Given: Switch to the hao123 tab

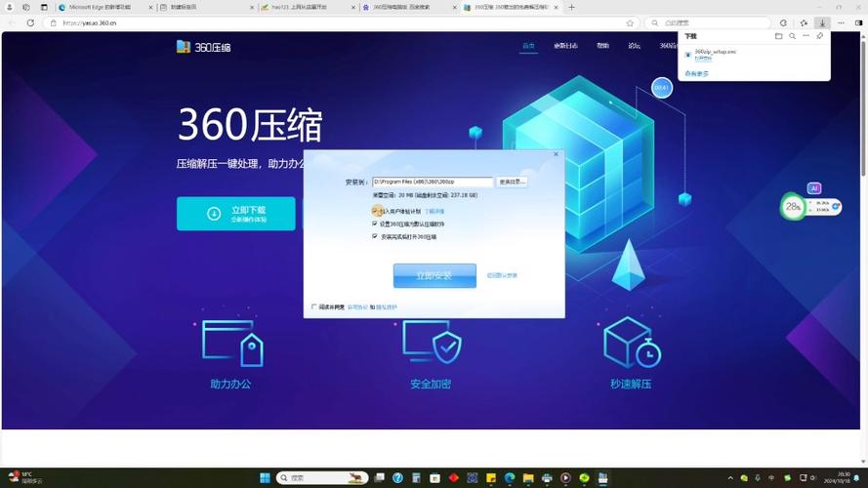Looking at the screenshot, I should tap(308, 7).
